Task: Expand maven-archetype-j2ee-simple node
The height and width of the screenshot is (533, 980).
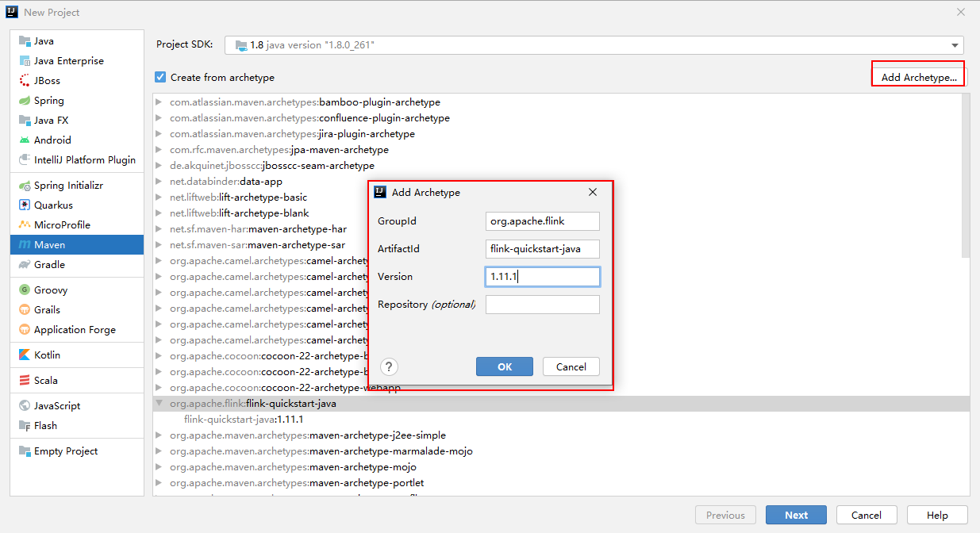Action: [159, 435]
